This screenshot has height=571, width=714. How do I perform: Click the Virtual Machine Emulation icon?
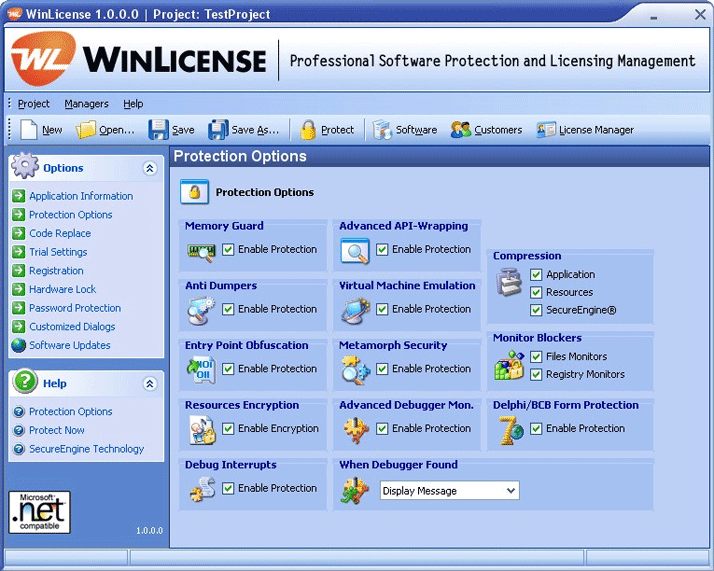click(x=356, y=311)
